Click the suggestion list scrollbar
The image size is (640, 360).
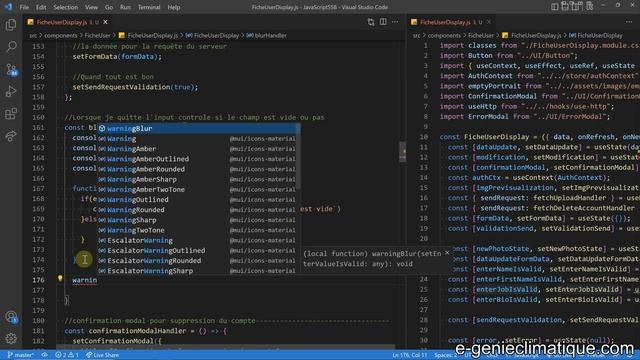[299, 156]
